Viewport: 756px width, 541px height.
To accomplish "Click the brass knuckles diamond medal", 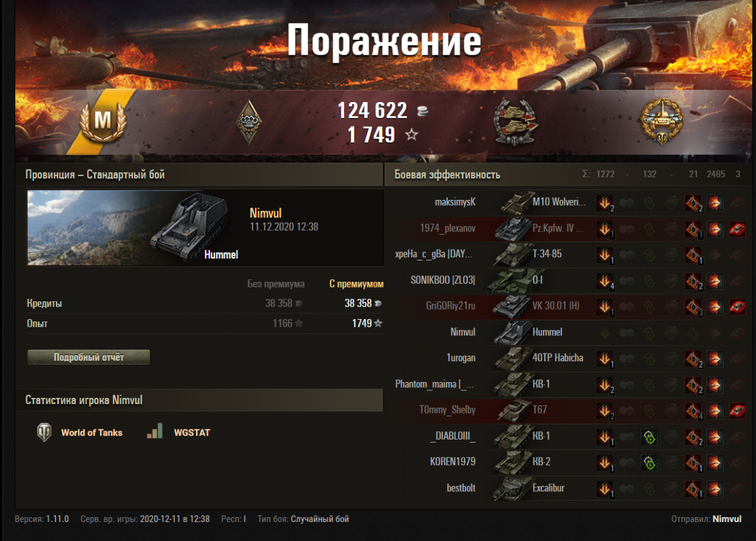I will [x=248, y=122].
